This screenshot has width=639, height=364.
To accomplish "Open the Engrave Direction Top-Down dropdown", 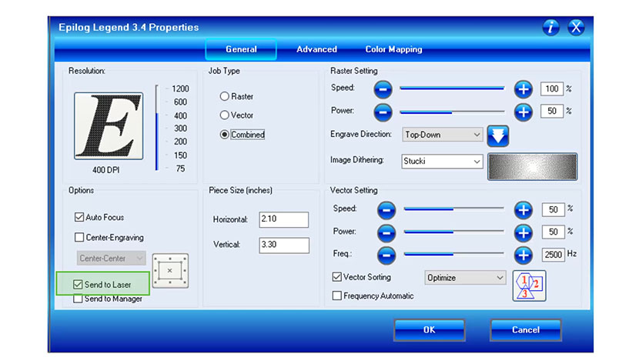I will tap(443, 135).
